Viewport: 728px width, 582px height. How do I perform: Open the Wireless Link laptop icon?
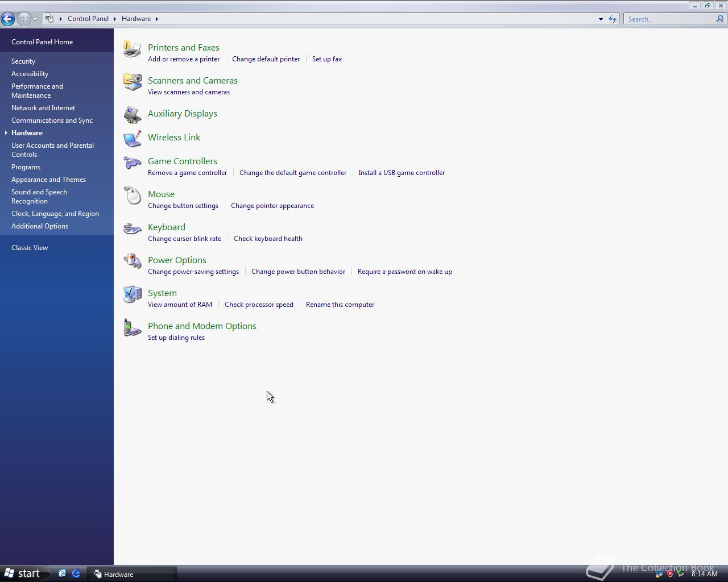[133, 139]
